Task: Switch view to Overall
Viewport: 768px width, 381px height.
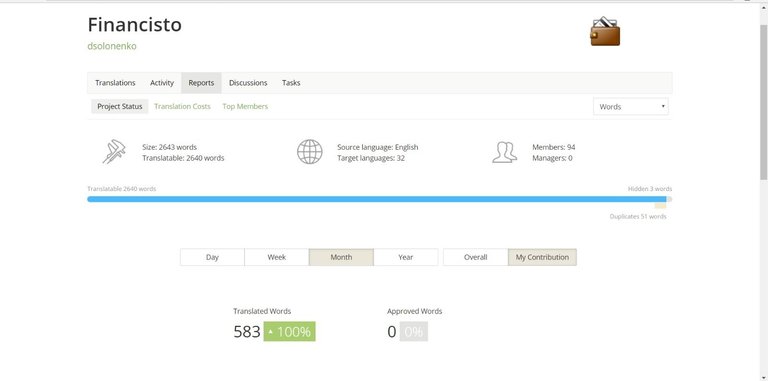Action: 476,257
